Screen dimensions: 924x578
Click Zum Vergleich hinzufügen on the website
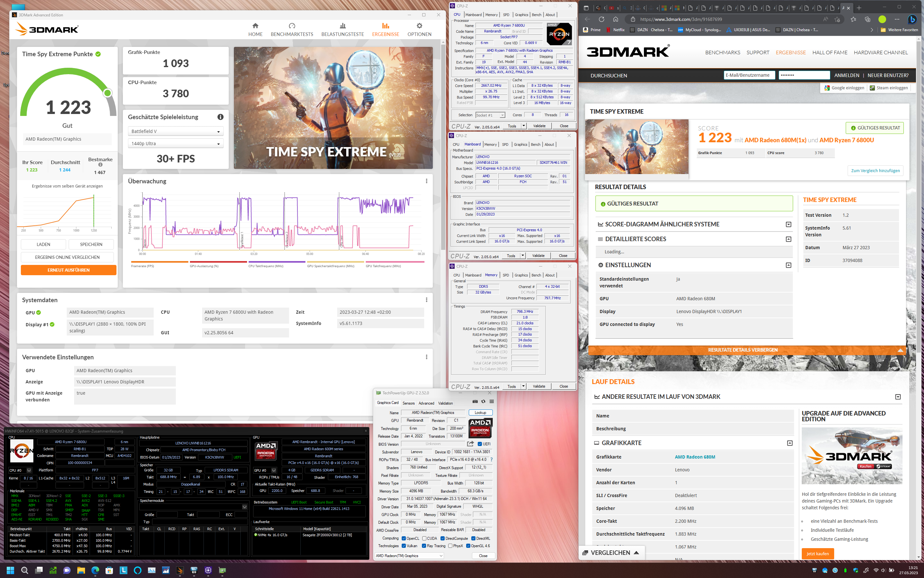coord(875,171)
